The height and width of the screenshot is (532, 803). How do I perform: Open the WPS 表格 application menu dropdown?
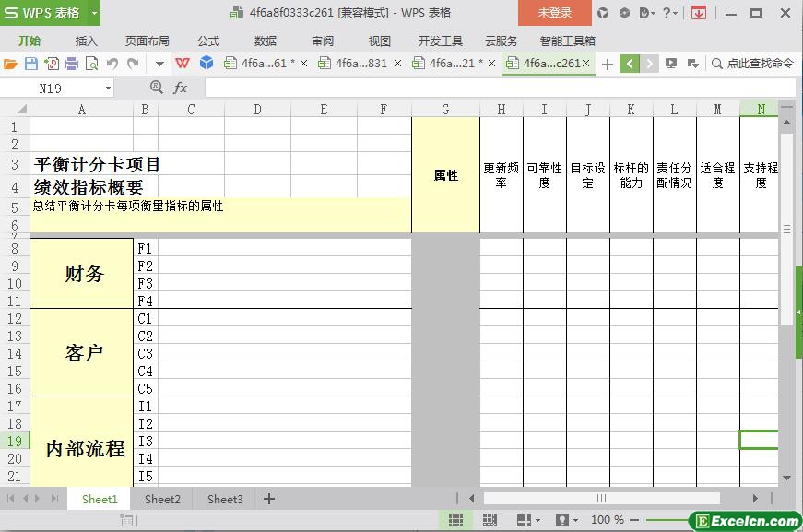click(x=94, y=13)
